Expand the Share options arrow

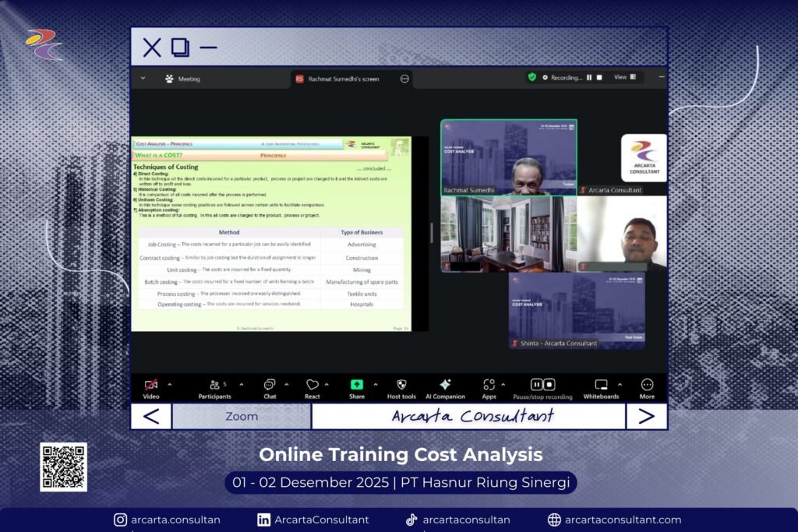pos(375,384)
